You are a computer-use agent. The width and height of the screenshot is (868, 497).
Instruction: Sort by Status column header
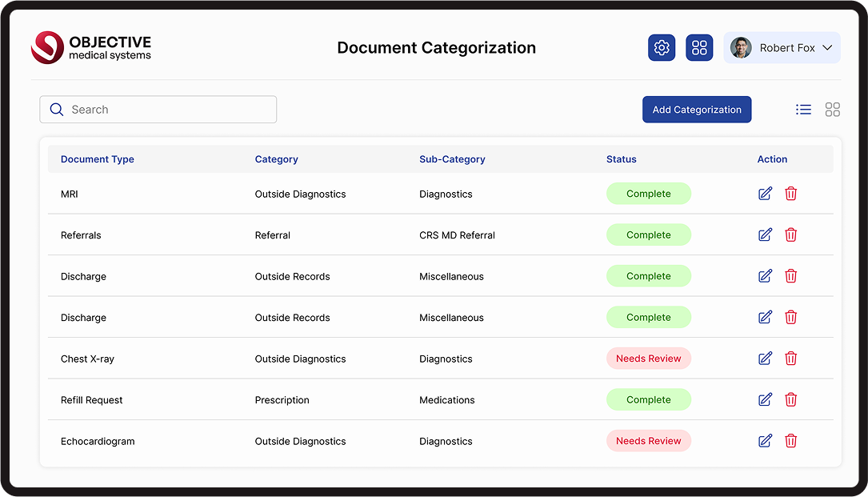tap(621, 159)
